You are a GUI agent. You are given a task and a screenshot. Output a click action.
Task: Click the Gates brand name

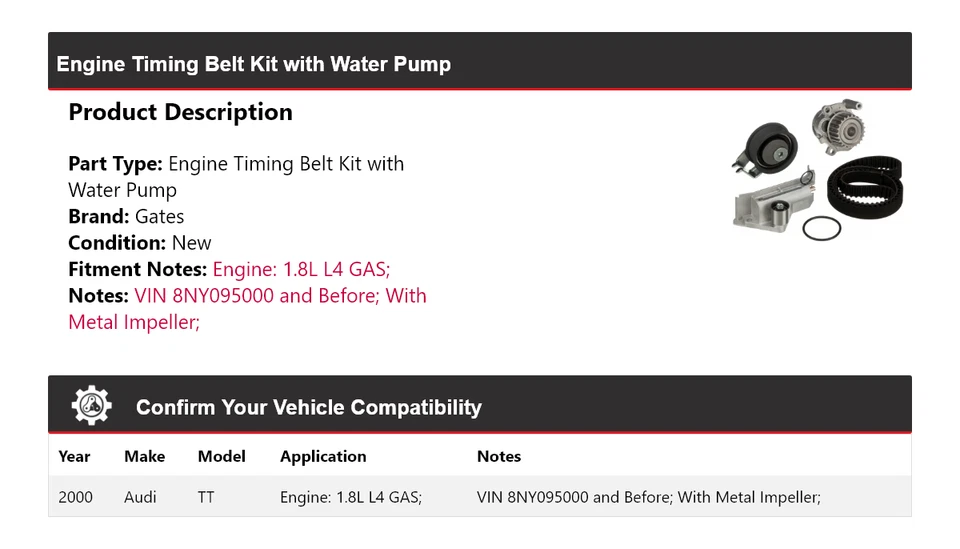tap(159, 216)
